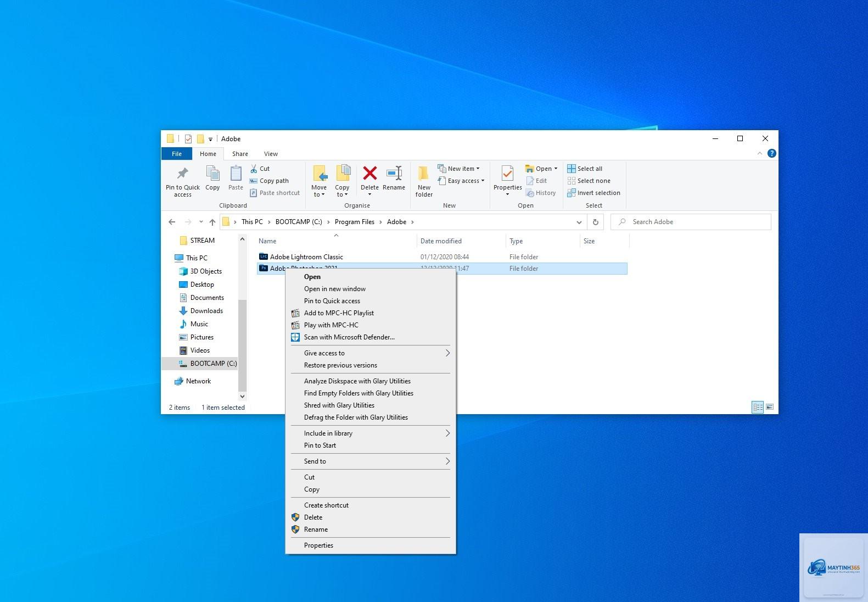This screenshot has width=868, height=602.
Task: Click the Search Adobe input field
Action: 691,222
